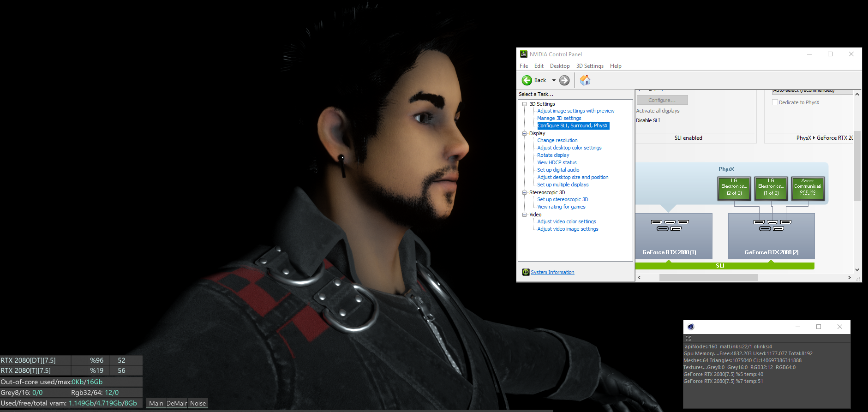Click the "Out-of-core used/max:0Kb/16Gb" text

coord(52,382)
